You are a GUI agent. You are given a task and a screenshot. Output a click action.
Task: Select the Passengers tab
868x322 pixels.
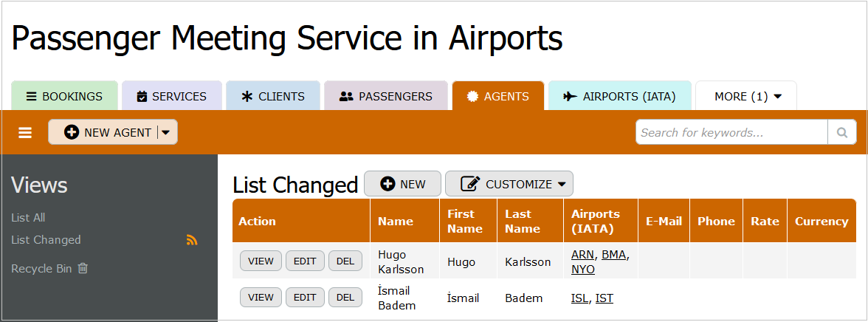(x=386, y=97)
